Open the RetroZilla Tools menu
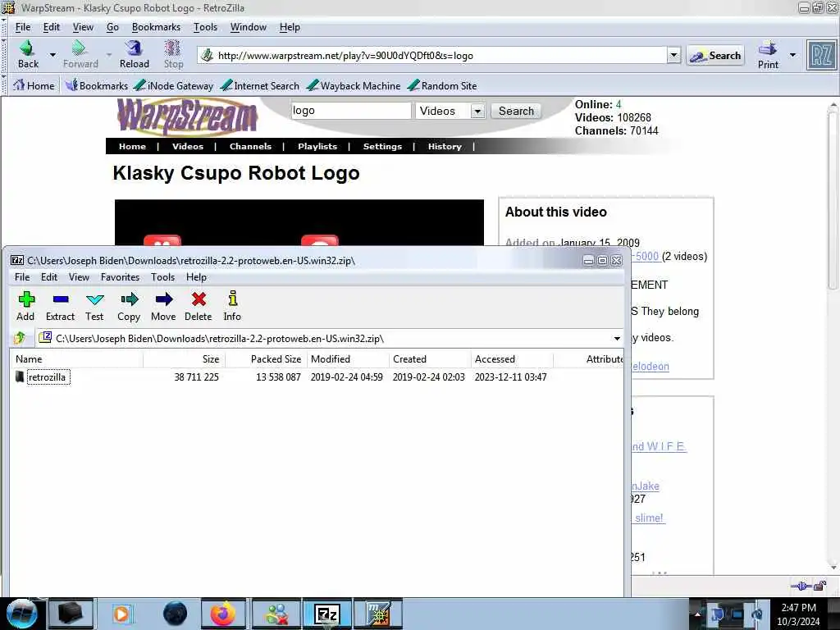The image size is (840, 630). pos(205,27)
